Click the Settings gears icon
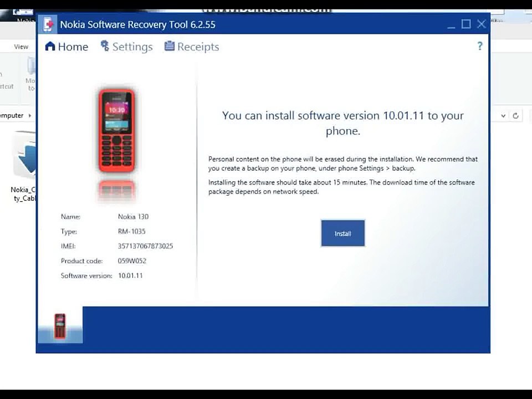 coord(105,46)
